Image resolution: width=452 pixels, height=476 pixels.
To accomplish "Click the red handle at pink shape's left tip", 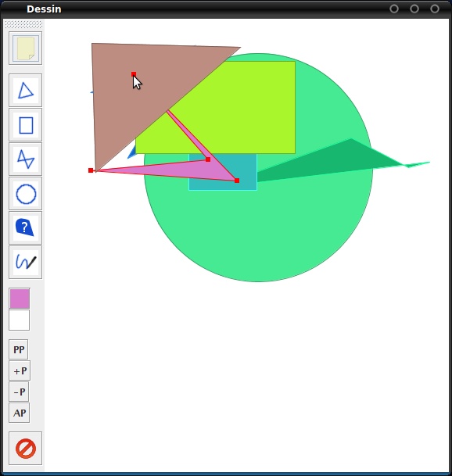I will tap(91, 170).
